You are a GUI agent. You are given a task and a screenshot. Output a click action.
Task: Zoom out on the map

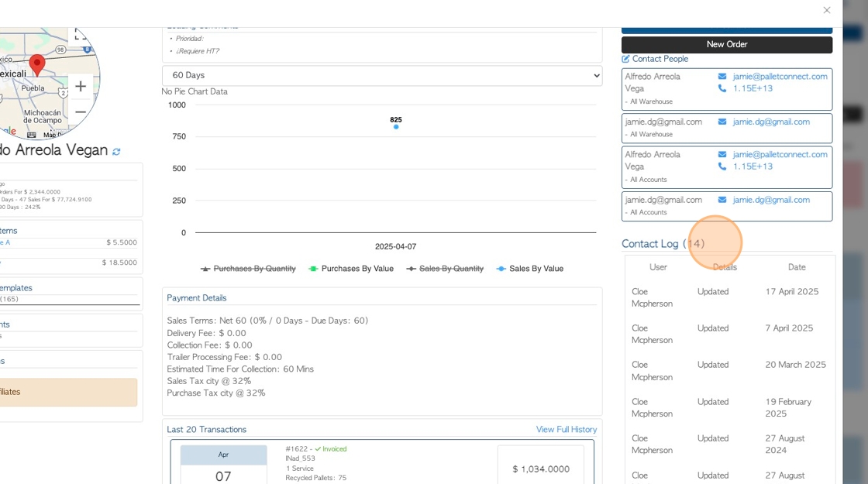(81, 112)
